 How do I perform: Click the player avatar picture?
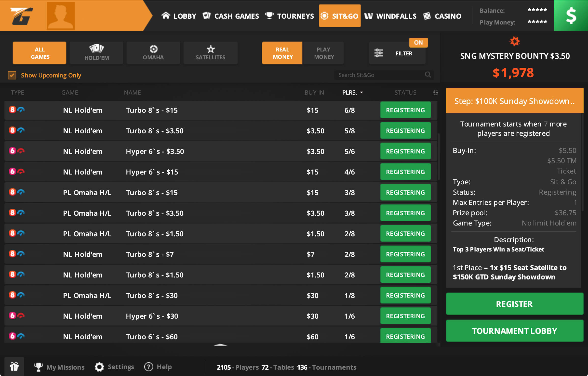(60, 16)
